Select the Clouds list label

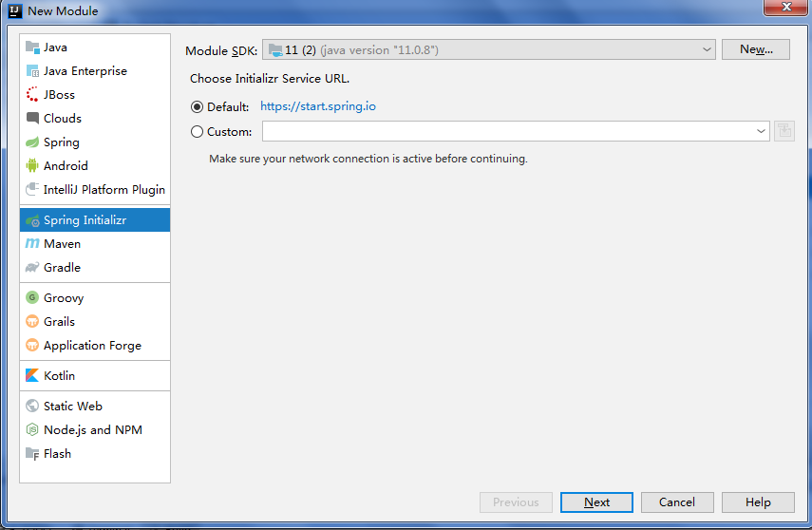63,118
